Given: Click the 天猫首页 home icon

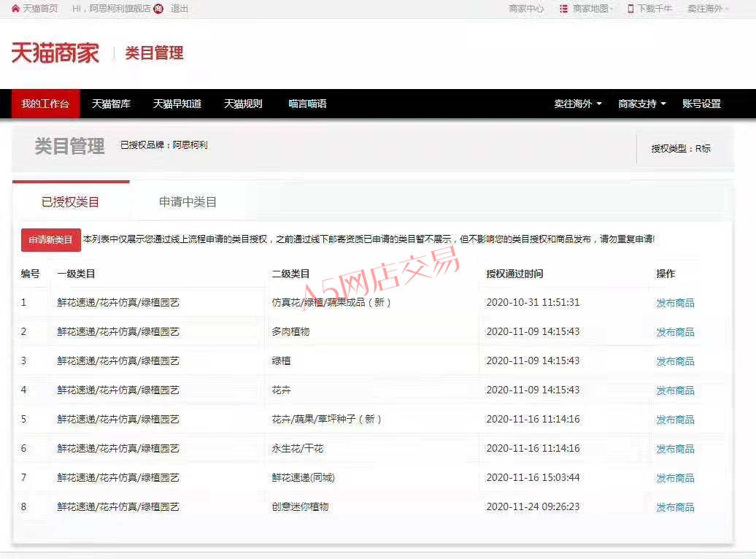Looking at the screenshot, I should (15, 9).
